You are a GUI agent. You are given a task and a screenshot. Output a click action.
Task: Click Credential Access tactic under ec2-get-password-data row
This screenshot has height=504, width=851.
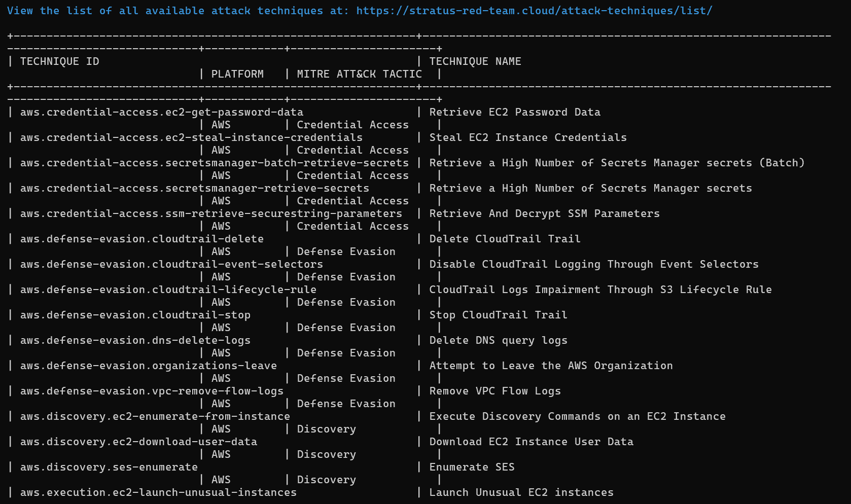(352, 125)
